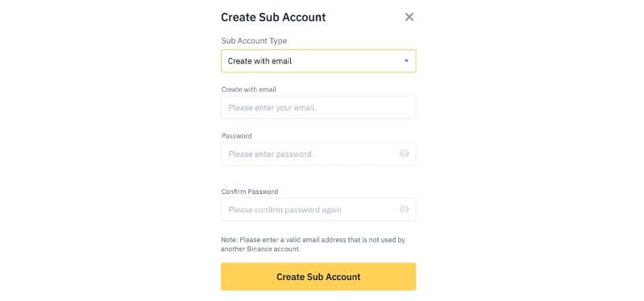Focus the 'Please enter your email.' field

pyautogui.click(x=318, y=107)
